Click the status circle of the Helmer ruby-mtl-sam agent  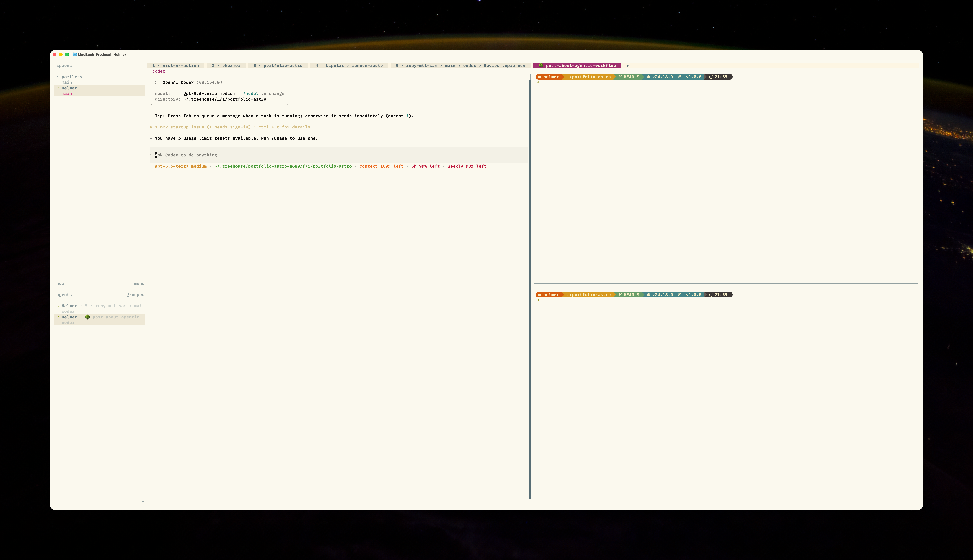click(x=58, y=306)
